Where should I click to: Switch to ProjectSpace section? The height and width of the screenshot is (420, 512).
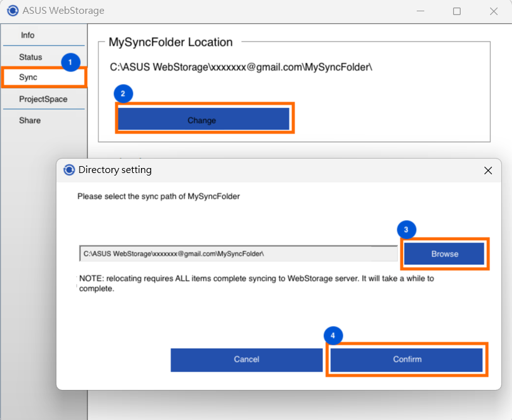click(44, 99)
